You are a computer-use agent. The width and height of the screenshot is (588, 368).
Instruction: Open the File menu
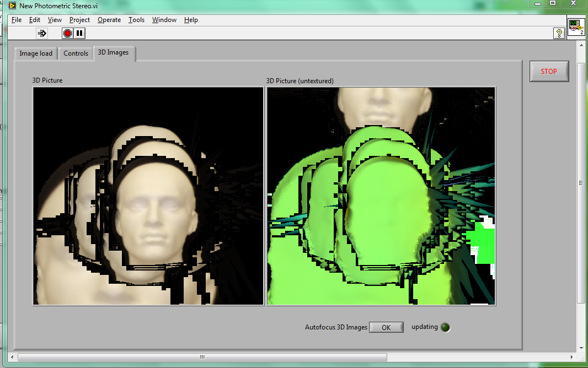tap(17, 20)
